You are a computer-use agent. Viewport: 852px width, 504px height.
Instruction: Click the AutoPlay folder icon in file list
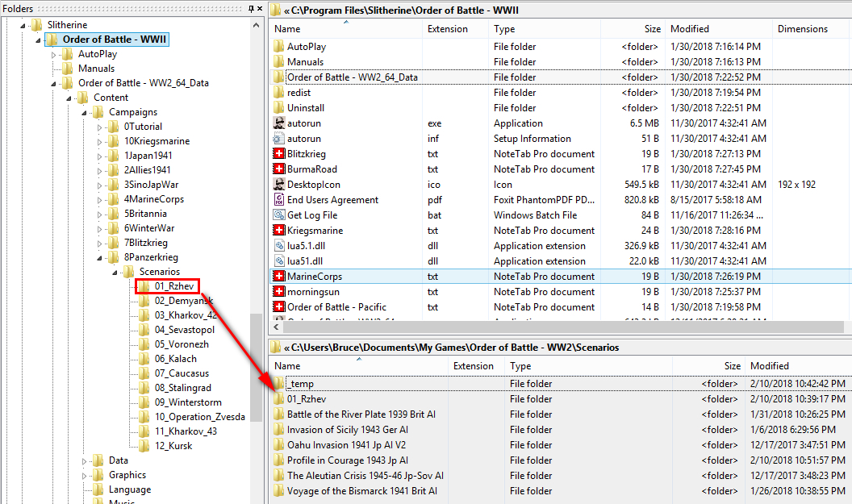click(278, 47)
